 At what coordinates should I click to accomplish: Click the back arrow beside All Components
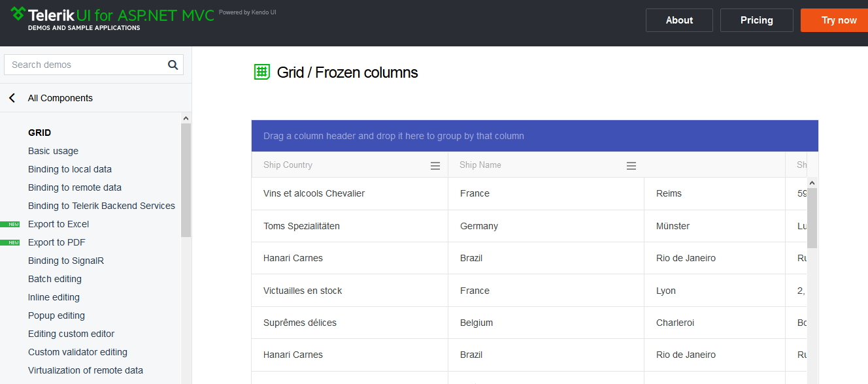12,98
